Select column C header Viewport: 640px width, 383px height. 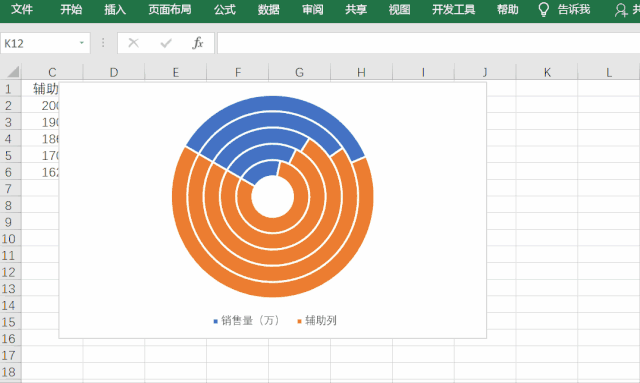pos(52,72)
